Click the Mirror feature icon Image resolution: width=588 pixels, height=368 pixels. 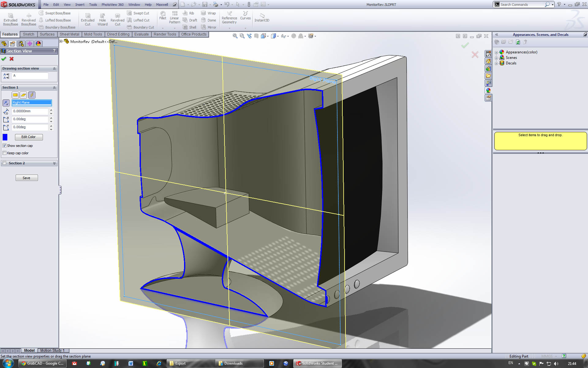[x=203, y=27]
